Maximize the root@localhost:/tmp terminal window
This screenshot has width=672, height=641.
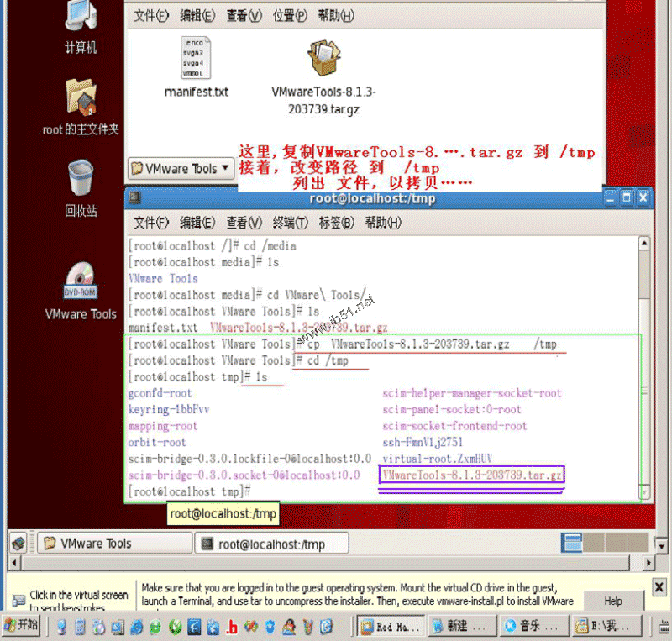tap(627, 197)
